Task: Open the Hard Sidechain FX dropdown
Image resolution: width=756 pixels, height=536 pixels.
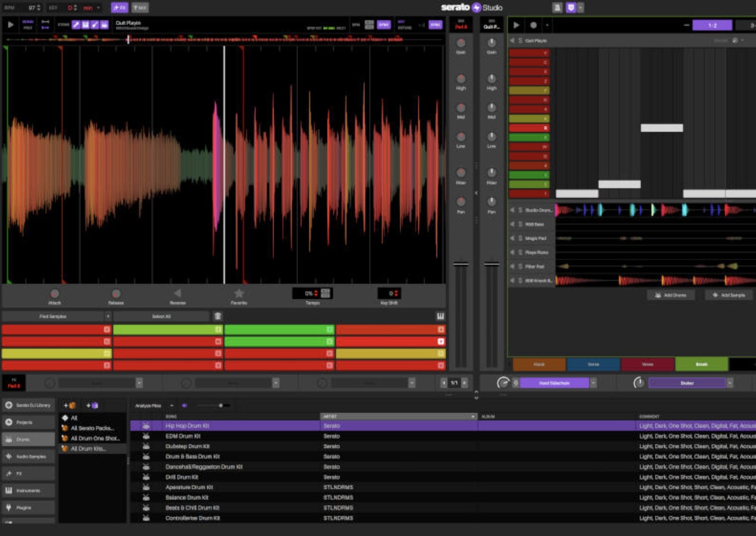Action: coord(593,383)
